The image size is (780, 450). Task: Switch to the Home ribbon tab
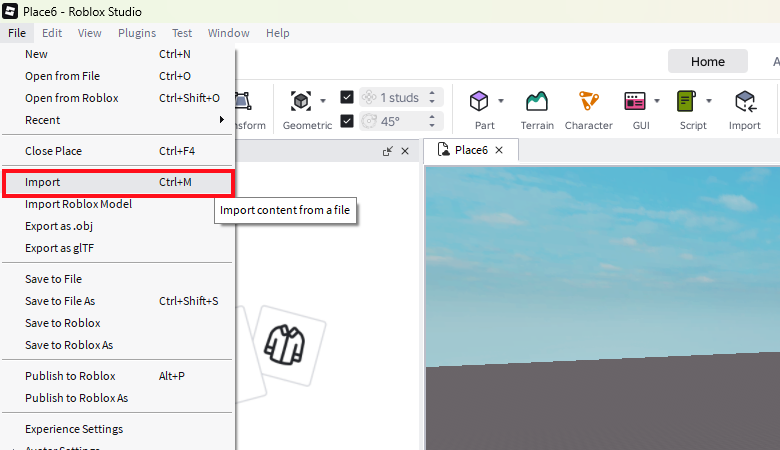[x=707, y=61]
